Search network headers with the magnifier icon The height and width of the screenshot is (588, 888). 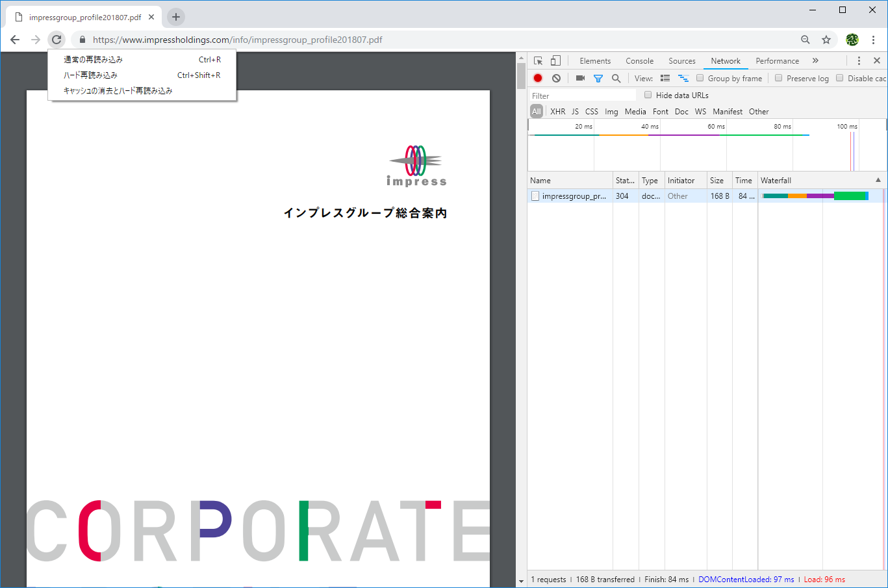click(615, 78)
